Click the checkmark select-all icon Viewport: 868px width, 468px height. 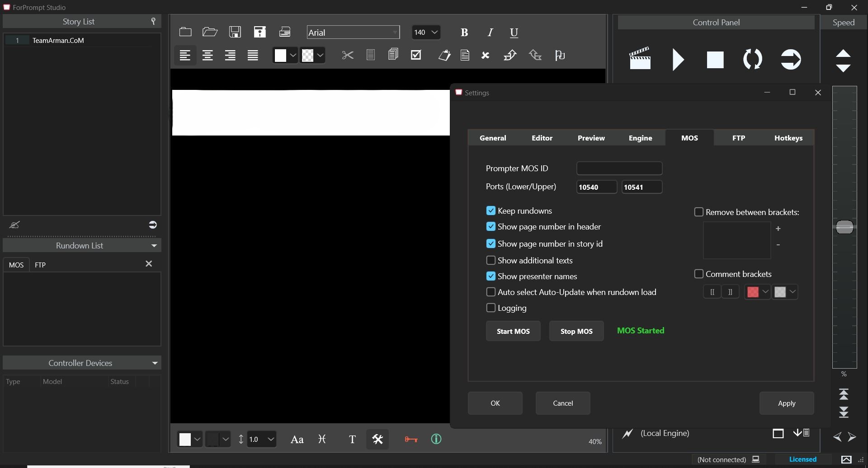pos(416,55)
